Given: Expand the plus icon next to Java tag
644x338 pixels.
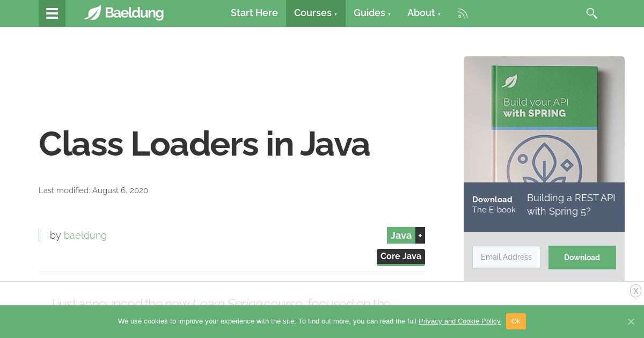Looking at the screenshot, I should click(420, 235).
